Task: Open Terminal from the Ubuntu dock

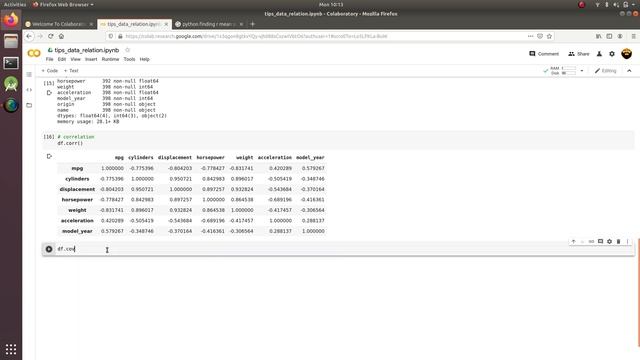Action: point(11,63)
